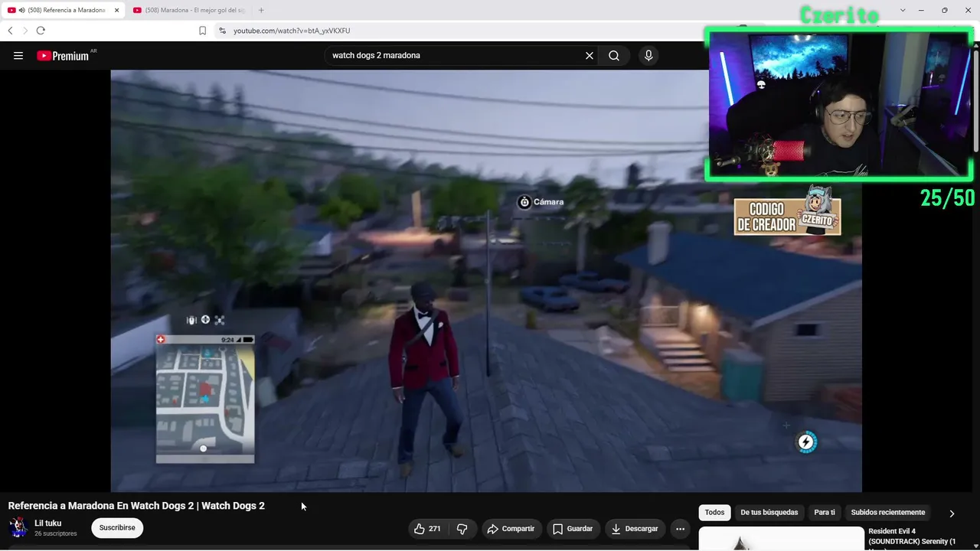Go to YouTube Premium home logo
980x551 pixels.
coord(63,55)
